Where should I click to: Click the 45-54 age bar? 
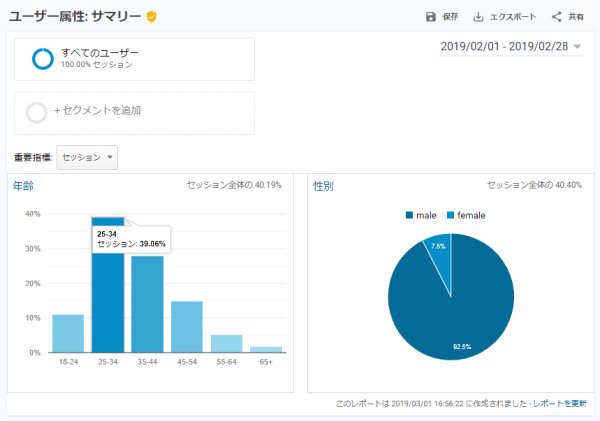coord(187,327)
